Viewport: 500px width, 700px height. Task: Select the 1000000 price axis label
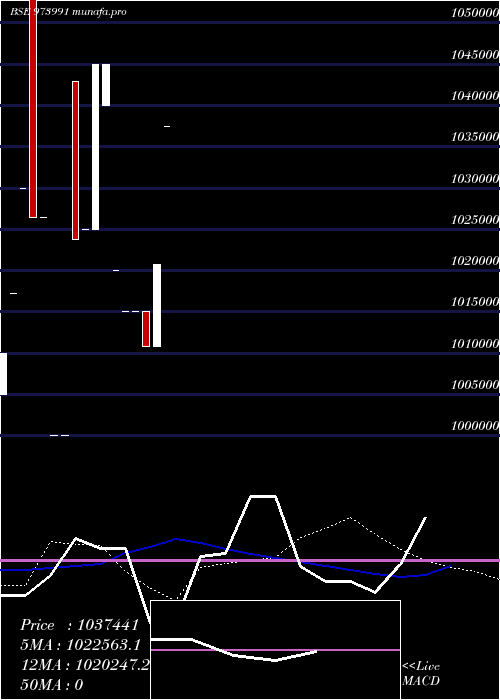click(x=475, y=426)
